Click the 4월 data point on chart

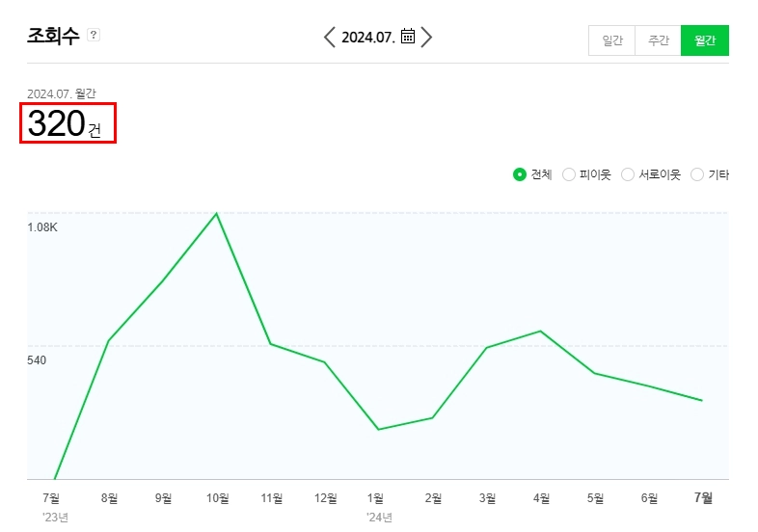540,331
